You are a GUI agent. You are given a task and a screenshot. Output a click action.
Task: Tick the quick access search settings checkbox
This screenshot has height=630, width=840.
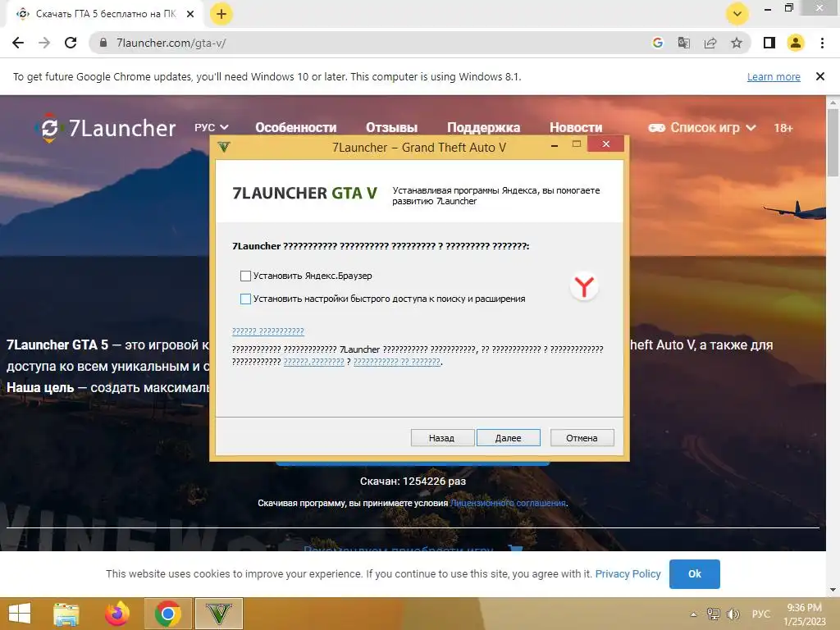(x=245, y=299)
